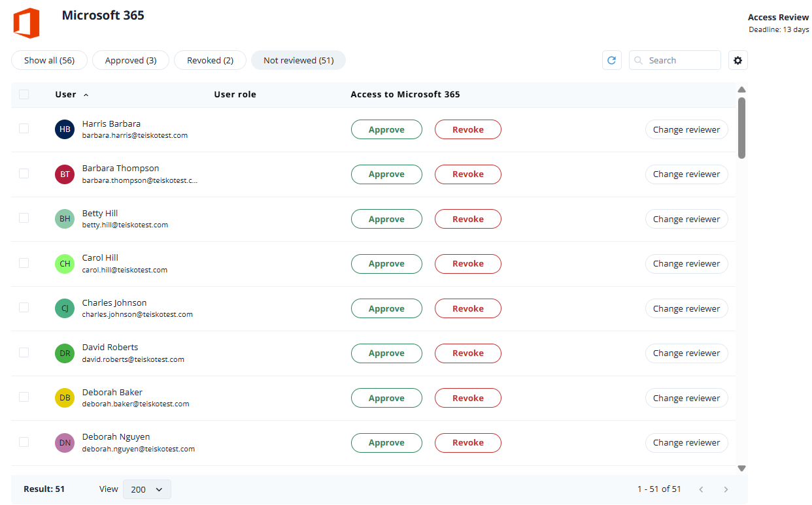Click the HB avatar for Harris Barbara
This screenshot has width=812, height=505.
pyautogui.click(x=65, y=129)
